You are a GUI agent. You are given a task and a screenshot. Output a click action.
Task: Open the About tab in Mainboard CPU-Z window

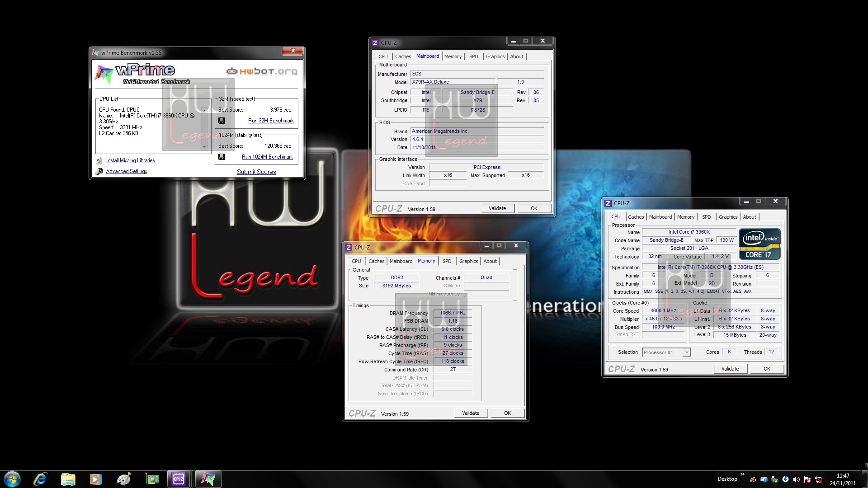517,56
